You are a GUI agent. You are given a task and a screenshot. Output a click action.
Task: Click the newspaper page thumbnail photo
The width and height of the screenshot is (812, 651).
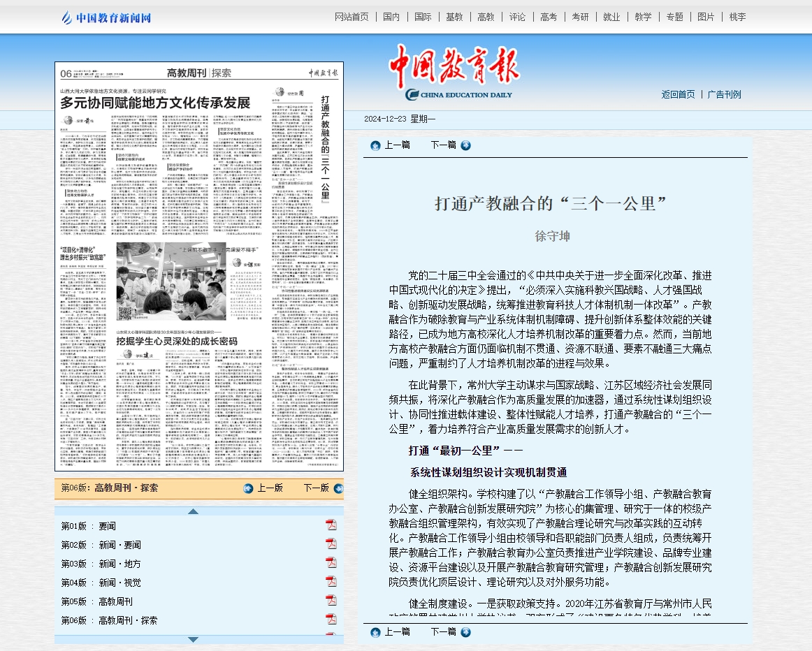[x=198, y=265]
